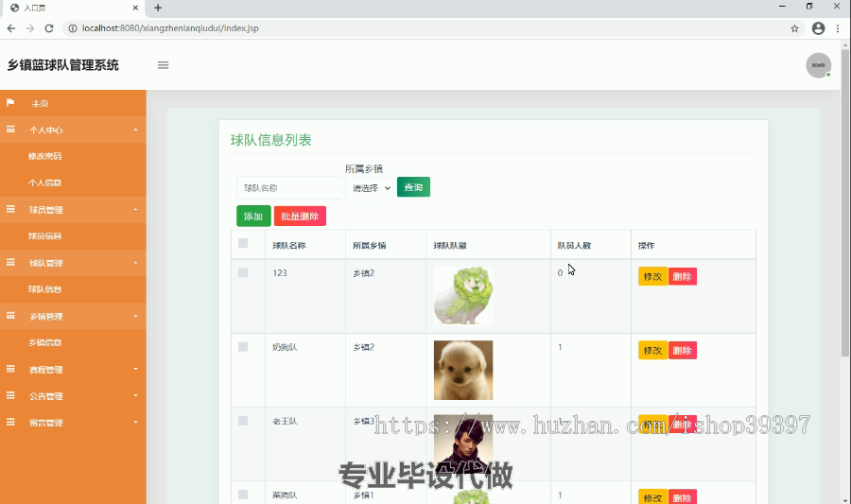Viewport: 851px width, 504px height.
Task: Click the puppy badge image for 奶狗队
Action: (463, 370)
